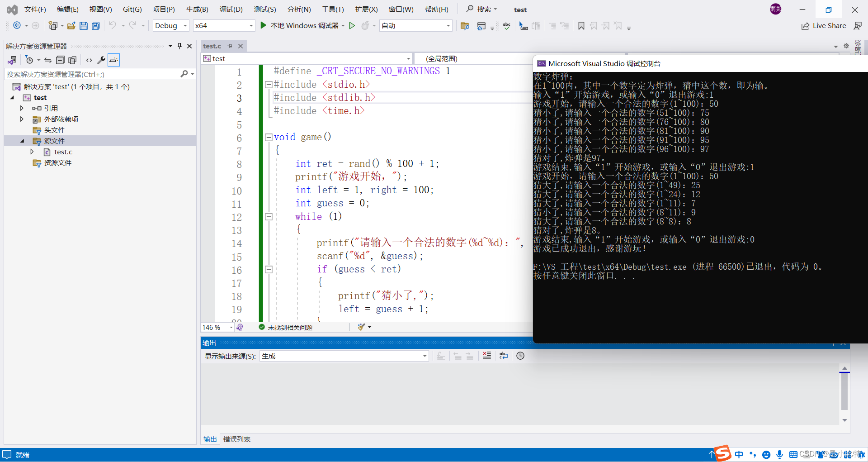868x462 pixels.
Task: Sync Solution Explorer with the active document
Action: tap(48, 60)
